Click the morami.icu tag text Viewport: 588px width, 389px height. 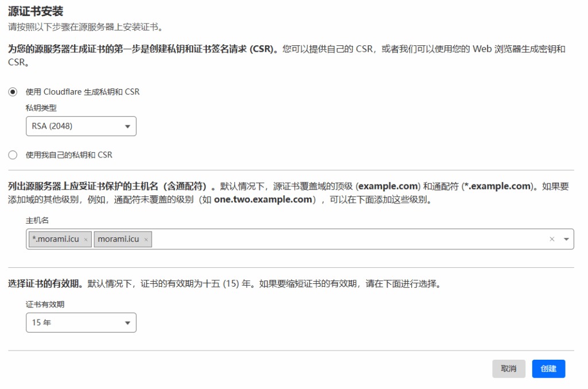coord(118,240)
